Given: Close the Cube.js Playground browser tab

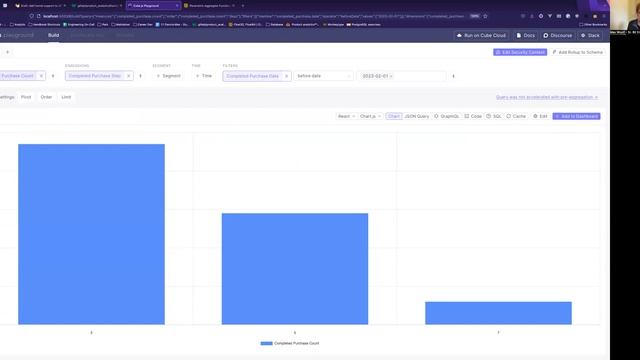Looking at the screenshot, I should (177, 6).
